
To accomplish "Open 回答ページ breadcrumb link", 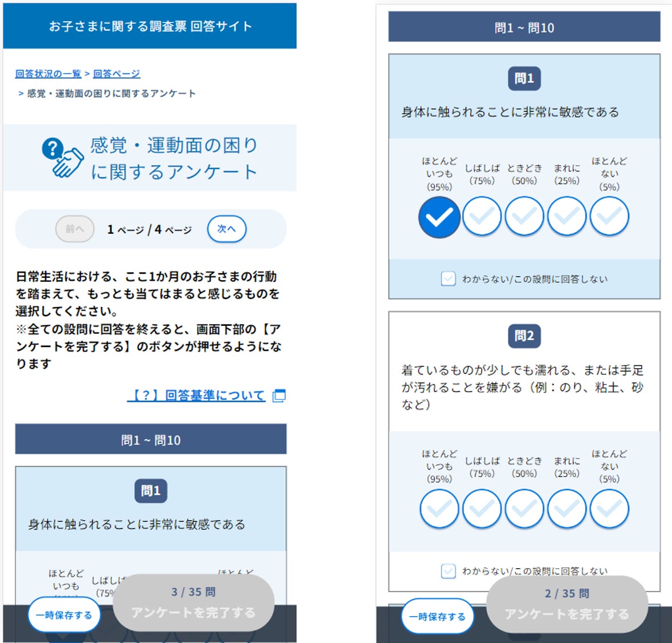I will click(x=117, y=74).
